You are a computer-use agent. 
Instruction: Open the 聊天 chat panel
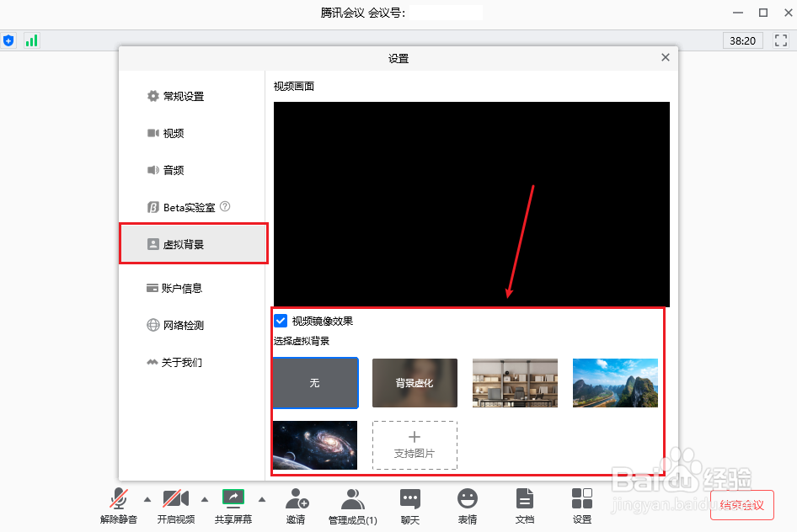pos(410,506)
